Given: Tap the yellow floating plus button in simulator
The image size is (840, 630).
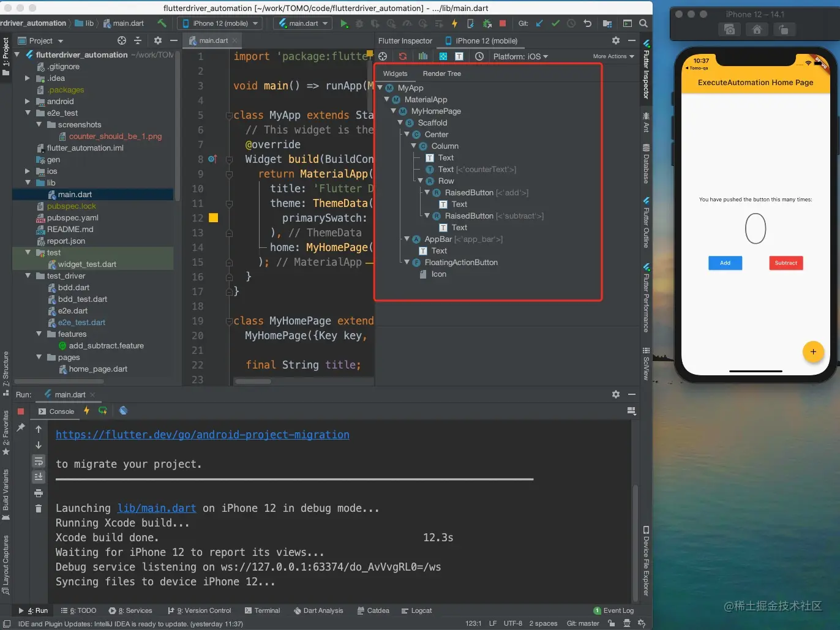Looking at the screenshot, I should click(x=813, y=351).
